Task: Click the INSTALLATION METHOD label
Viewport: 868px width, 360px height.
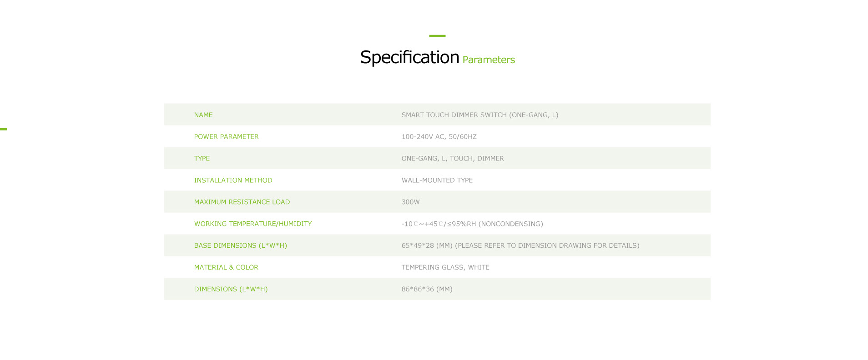Action: point(233,180)
